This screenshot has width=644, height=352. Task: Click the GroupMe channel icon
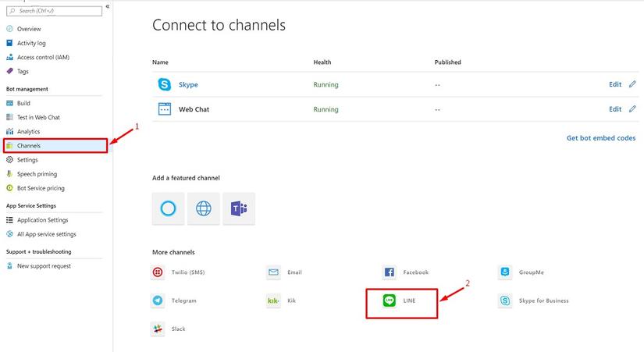click(x=505, y=272)
